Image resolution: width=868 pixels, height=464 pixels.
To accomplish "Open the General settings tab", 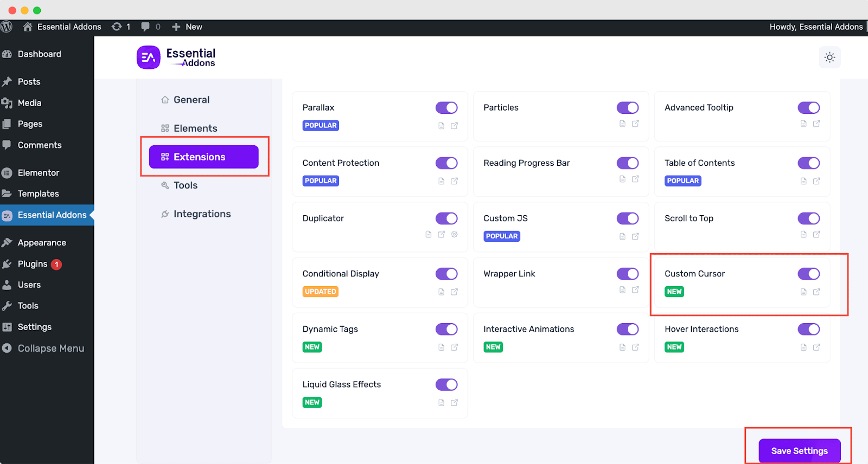I will click(x=203, y=100).
